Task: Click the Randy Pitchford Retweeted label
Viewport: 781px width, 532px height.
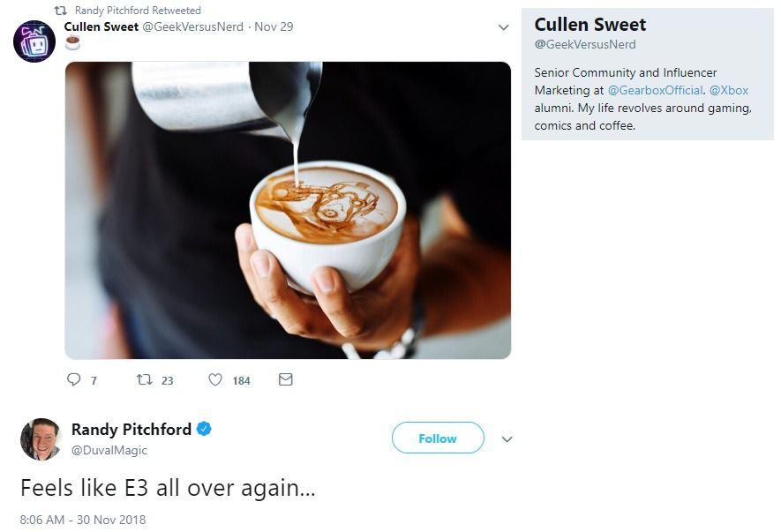Action: [x=138, y=11]
